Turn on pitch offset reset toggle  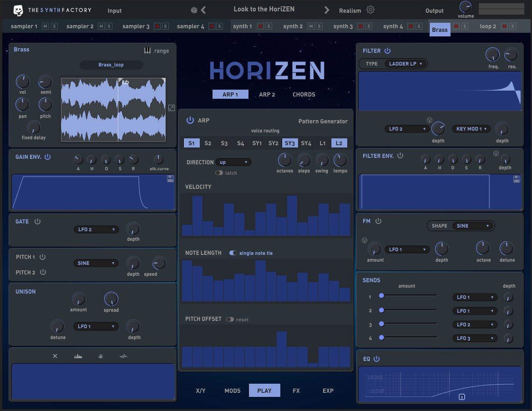point(230,320)
